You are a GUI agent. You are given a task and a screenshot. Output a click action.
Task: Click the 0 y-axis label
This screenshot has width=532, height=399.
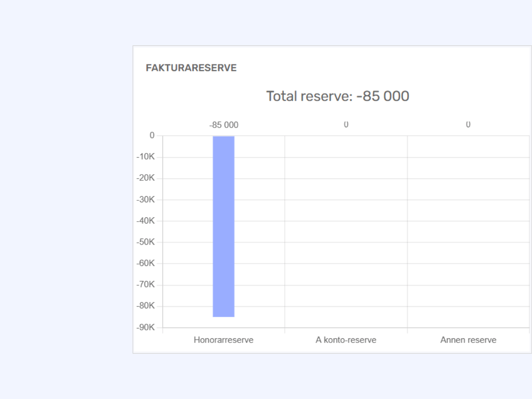[152, 135]
